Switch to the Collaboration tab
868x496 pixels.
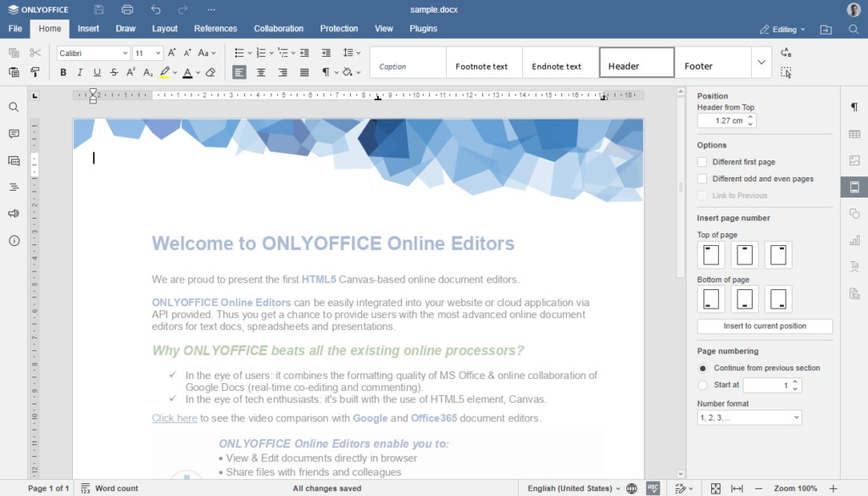(278, 28)
